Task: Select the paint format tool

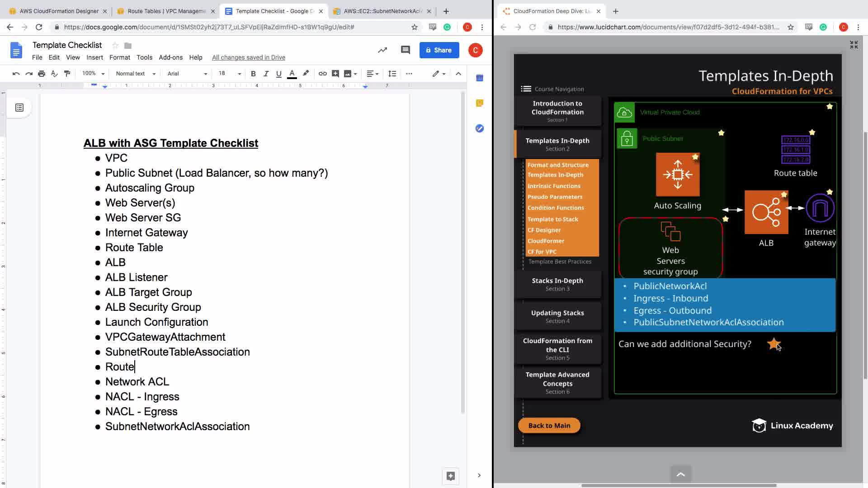Action: coord(67,74)
